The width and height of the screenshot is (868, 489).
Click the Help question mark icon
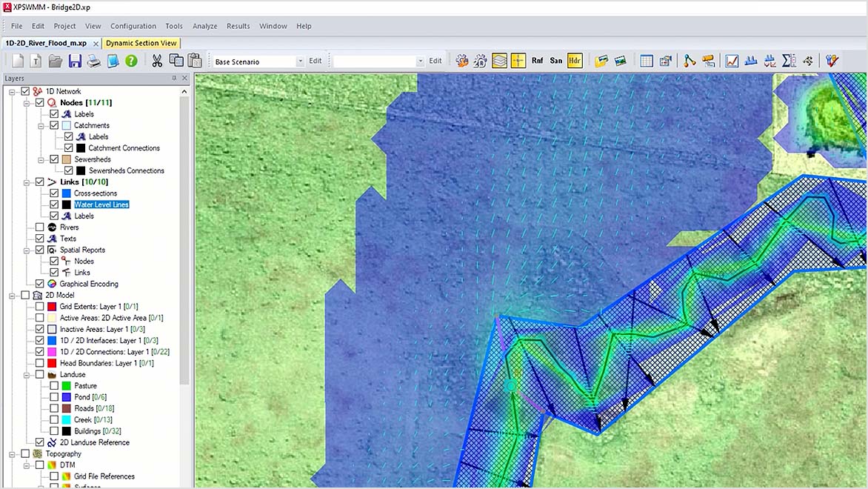pos(131,61)
